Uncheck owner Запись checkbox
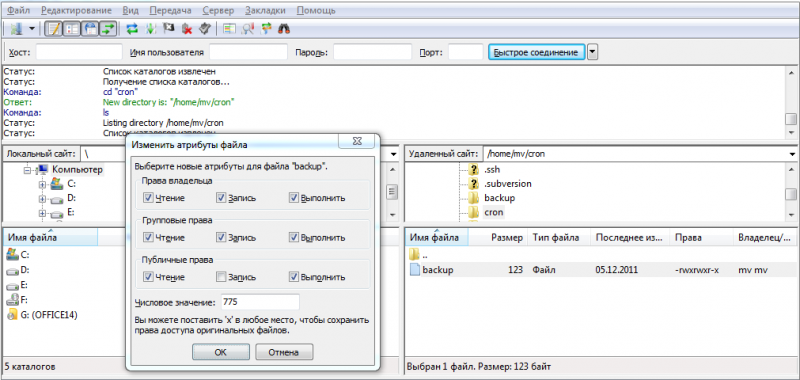This screenshot has width=800, height=380. [221, 198]
